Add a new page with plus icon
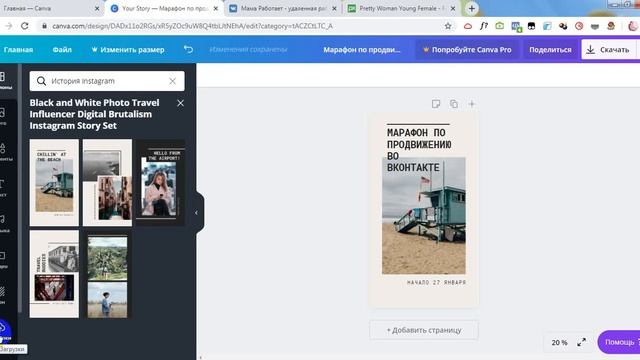This screenshot has width=640, height=360. (x=471, y=104)
